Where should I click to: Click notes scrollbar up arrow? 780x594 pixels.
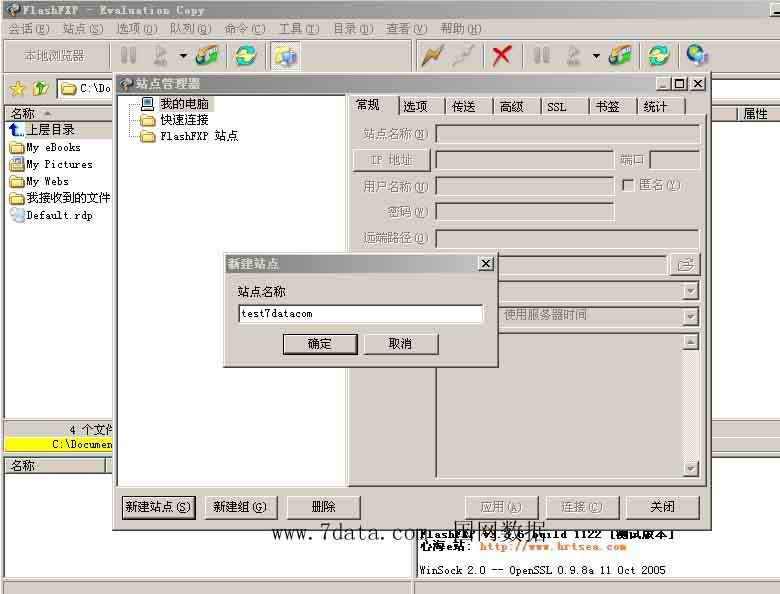[x=690, y=342]
